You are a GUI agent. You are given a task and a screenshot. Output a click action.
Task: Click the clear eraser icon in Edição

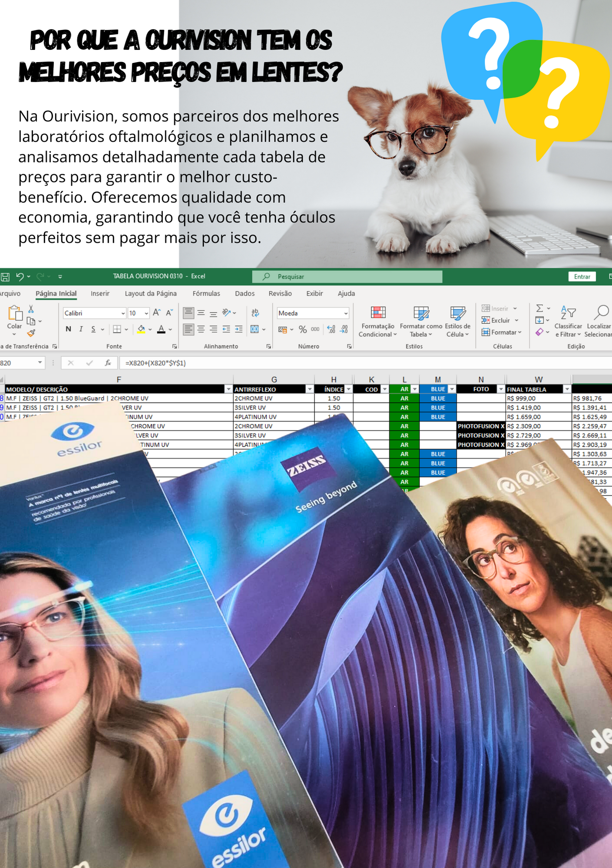539,332
